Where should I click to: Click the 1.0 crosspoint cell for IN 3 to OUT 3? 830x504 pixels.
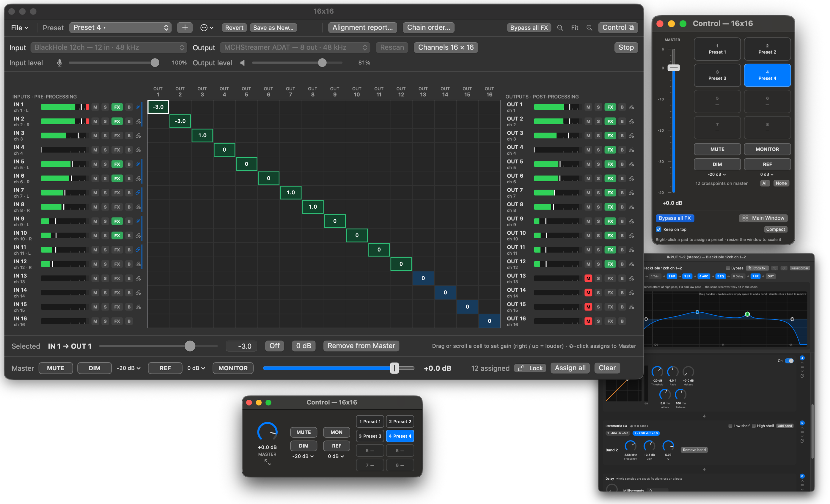point(202,135)
